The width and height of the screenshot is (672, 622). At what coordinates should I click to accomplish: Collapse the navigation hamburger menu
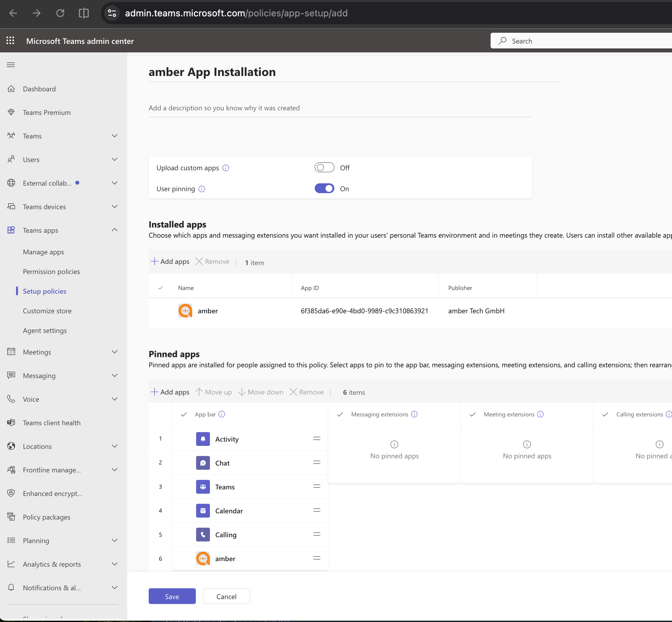(x=11, y=64)
